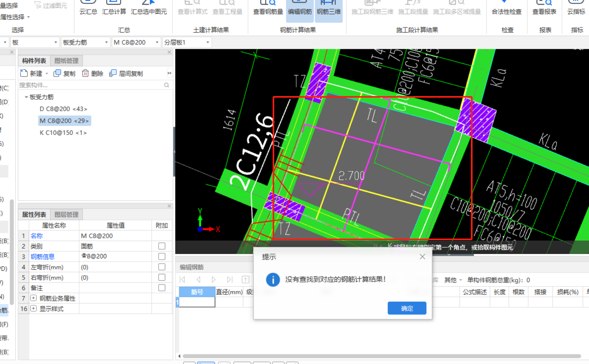Tick the 附加 checkbox for 钢筋信息 row

coord(162,256)
